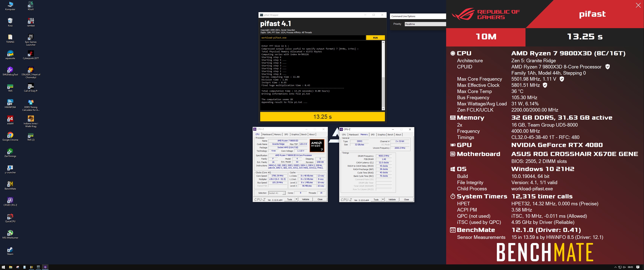Open DDR5 Timing Calculator desktop icon
This screenshot has width=644, height=270.
pyautogui.click(x=31, y=105)
